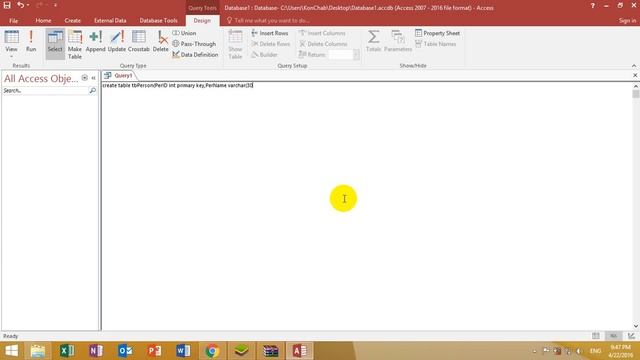Screen dimensions: 640x360
Task: Open the taskbar clock and date
Action: pos(621,351)
